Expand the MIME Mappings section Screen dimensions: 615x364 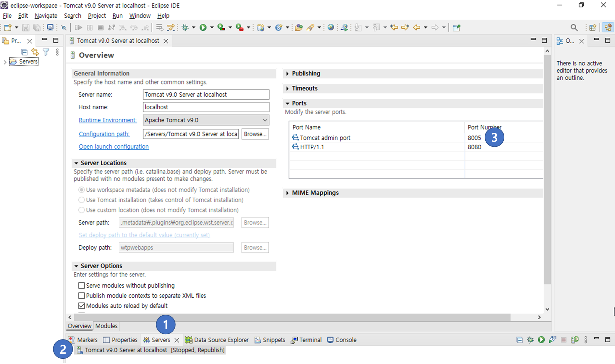287,193
